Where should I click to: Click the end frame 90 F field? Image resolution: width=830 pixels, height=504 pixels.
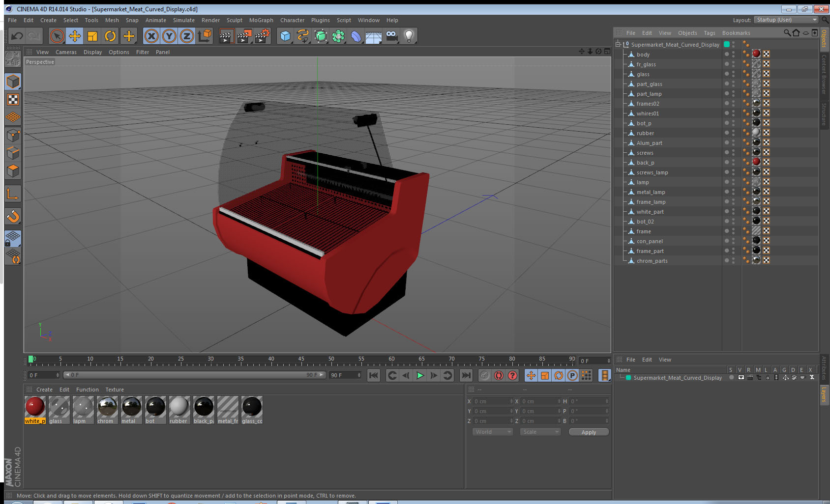[345, 375]
